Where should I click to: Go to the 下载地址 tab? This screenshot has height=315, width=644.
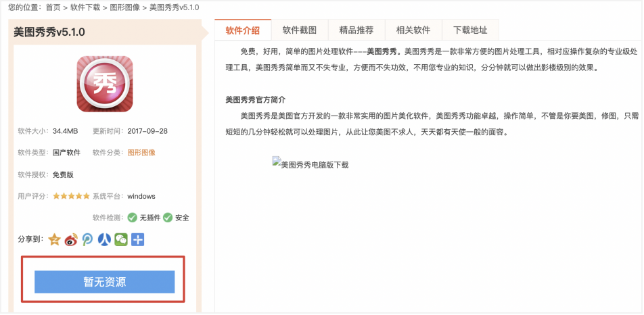point(470,30)
